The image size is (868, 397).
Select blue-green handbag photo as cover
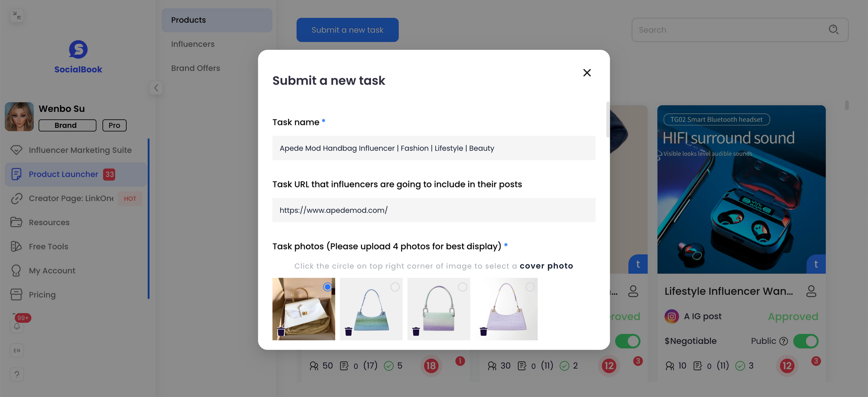tap(395, 287)
